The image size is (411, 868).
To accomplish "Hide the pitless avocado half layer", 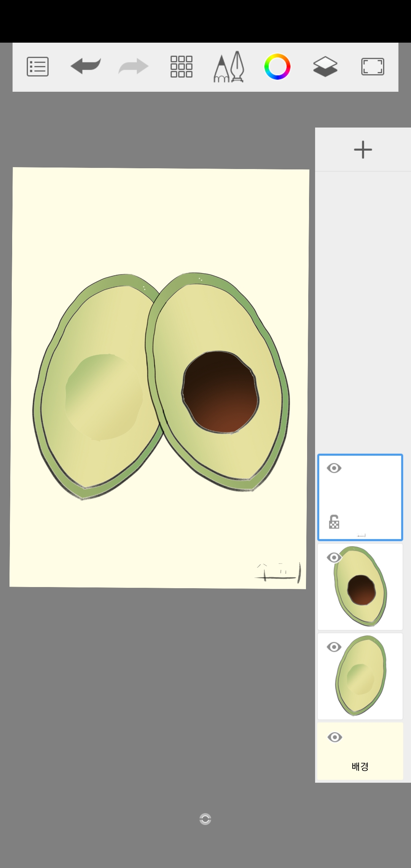I will 334,647.
